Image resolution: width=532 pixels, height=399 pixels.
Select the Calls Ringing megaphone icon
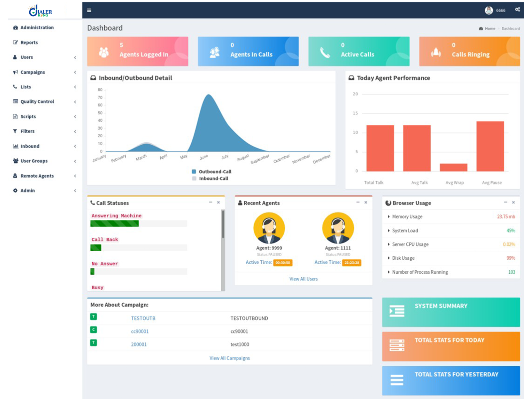[436, 51]
